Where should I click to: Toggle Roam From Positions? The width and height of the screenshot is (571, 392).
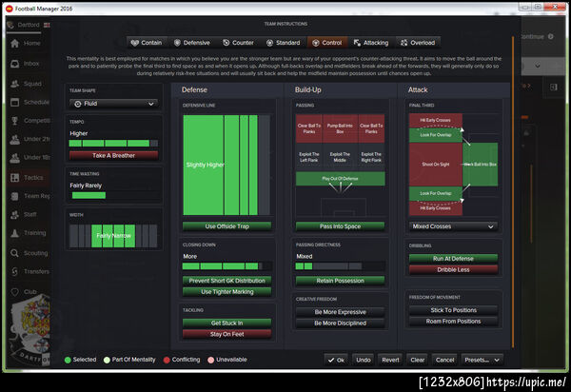pyautogui.click(x=453, y=322)
